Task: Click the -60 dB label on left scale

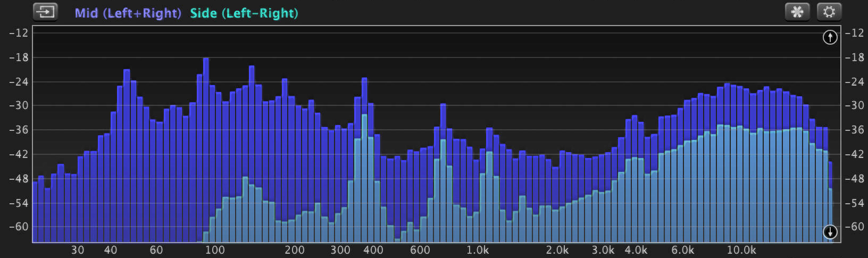Action: click(x=19, y=227)
